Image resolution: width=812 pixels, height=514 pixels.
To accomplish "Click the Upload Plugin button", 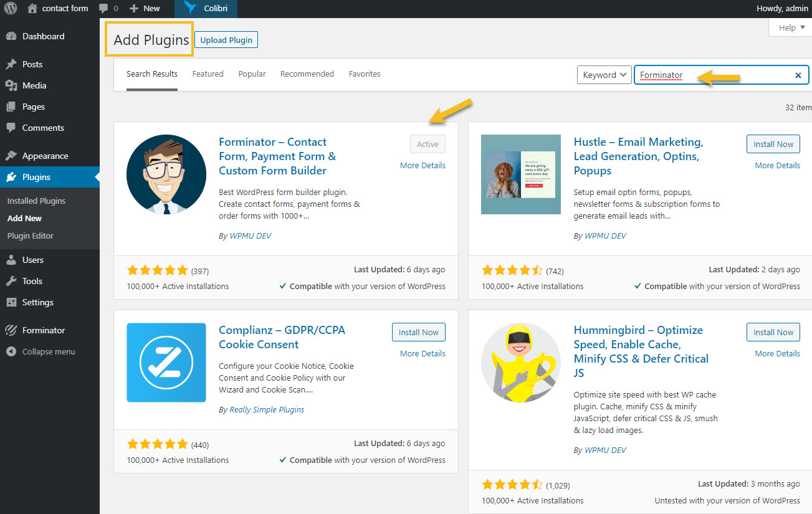I will [x=226, y=40].
